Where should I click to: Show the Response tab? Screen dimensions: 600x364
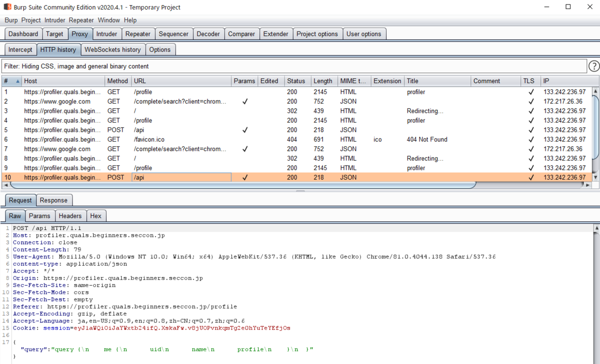click(x=53, y=200)
